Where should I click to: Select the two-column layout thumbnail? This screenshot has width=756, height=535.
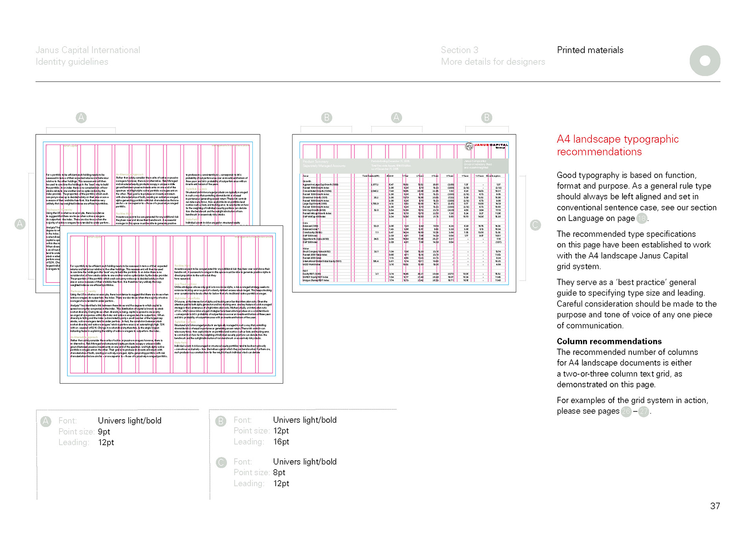pos(171,304)
